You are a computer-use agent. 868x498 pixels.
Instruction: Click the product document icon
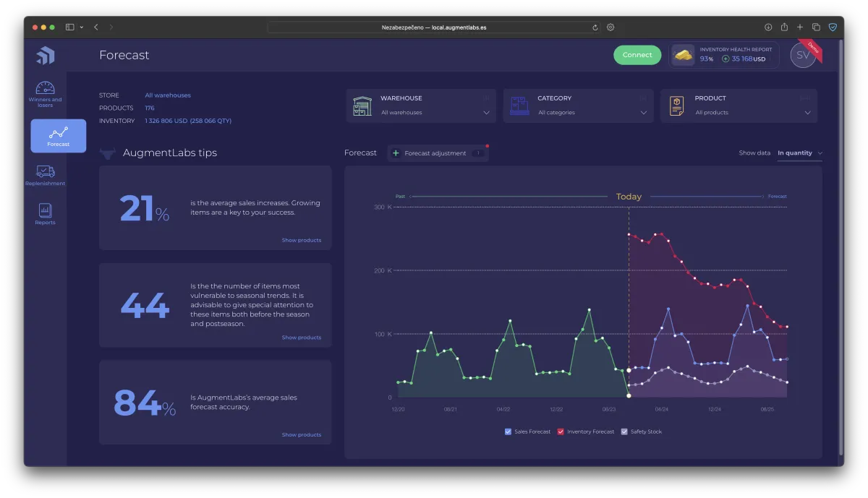pos(676,106)
